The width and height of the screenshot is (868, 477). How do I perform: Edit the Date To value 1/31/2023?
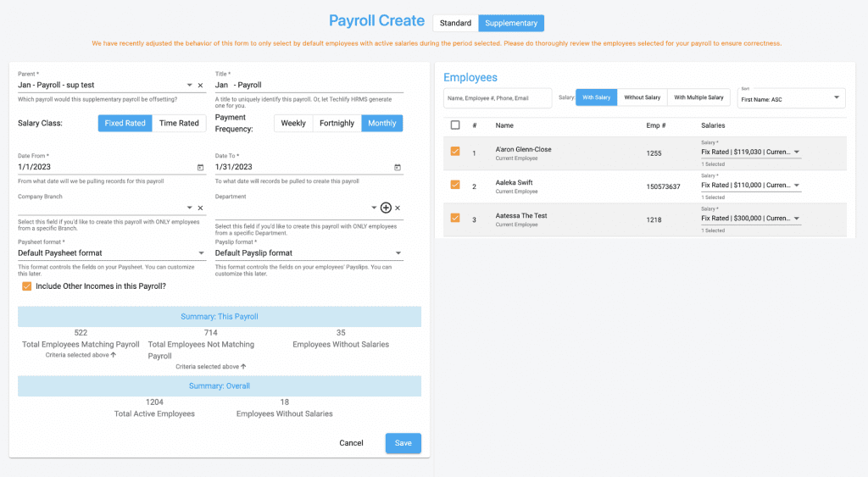click(234, 167)
